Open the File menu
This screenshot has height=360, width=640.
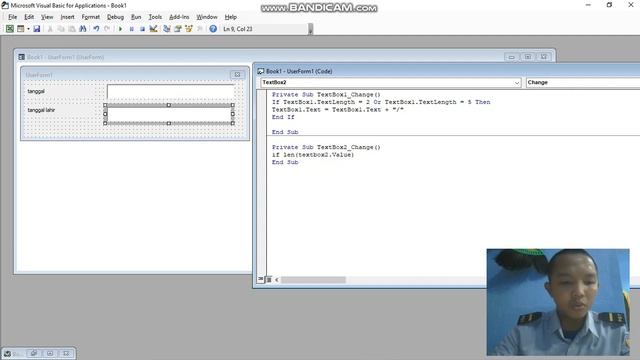click(x=13, y=17)
